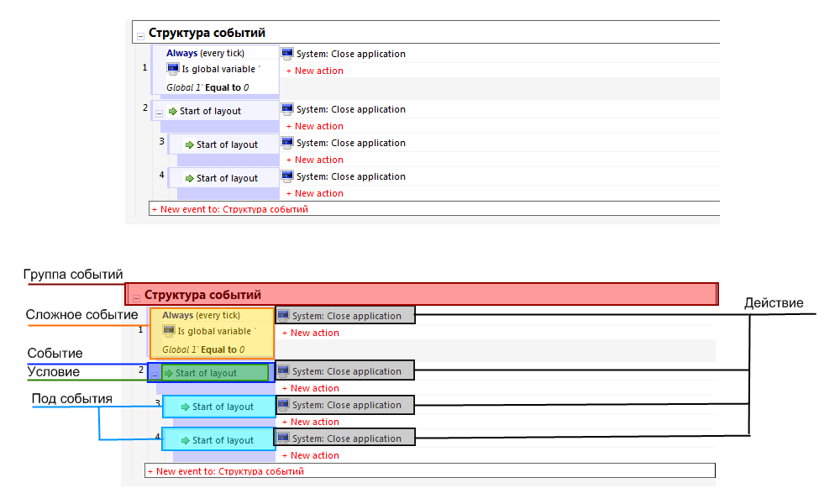Click System icon of event 2 action, upper sheet
This screenshot has height=504, width=840.
(x=287, y=108)
